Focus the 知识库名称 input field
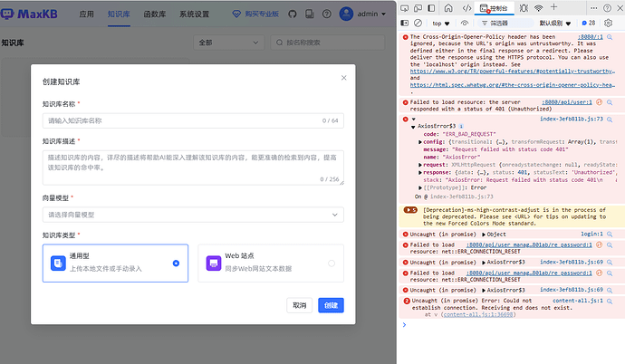The image size is (625, 364). [193, 120]
